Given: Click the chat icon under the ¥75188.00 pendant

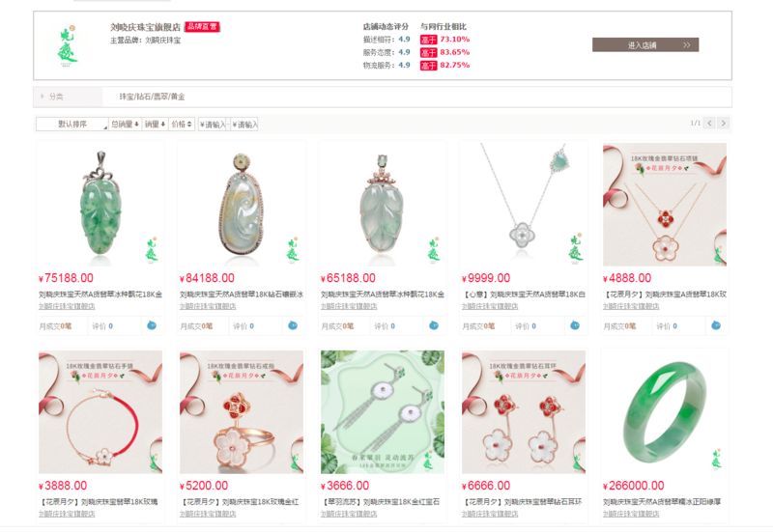Looking at the screenshot, I should [152, 325].
